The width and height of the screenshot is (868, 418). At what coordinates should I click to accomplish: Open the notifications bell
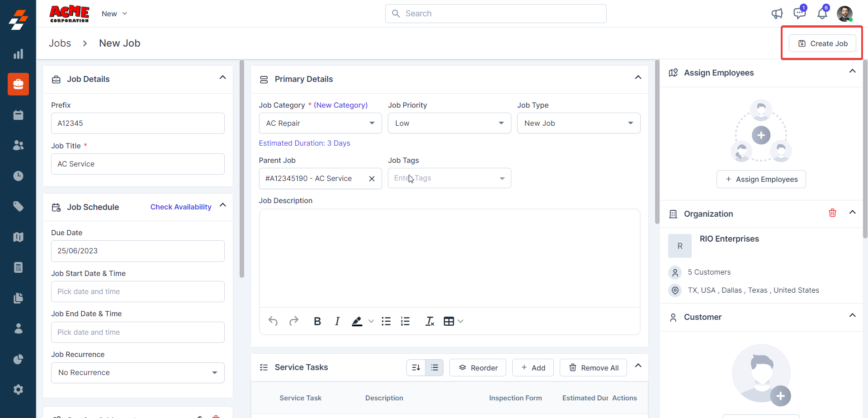click(x=822, y=14)
